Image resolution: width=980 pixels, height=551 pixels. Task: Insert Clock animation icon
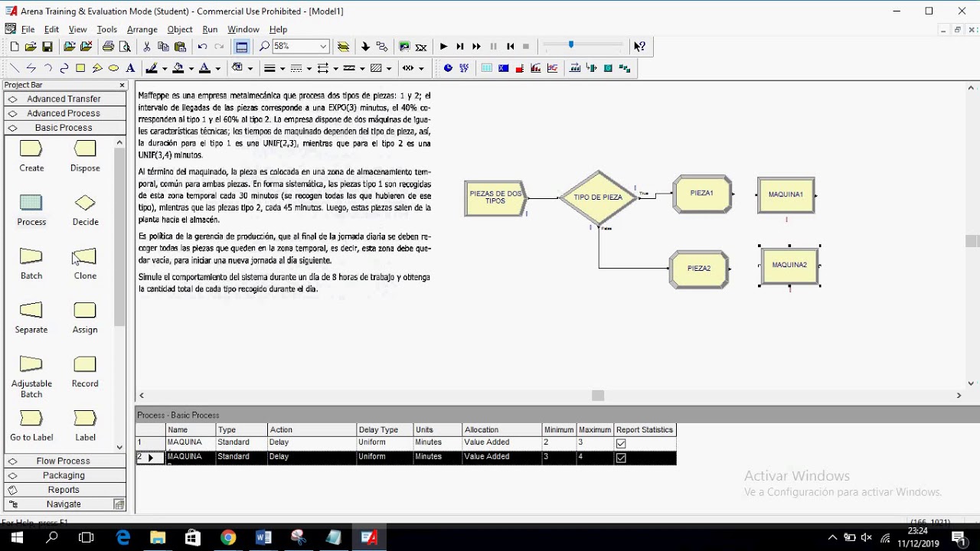click(448, 68)
